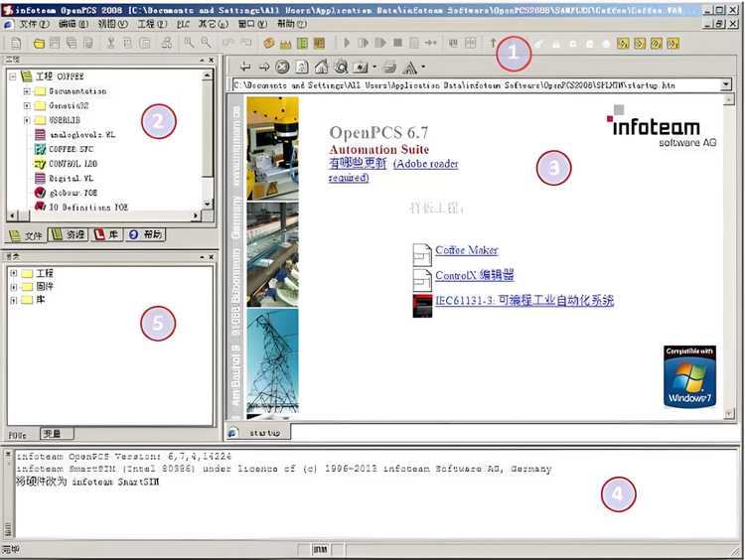
Task: Switch to the 资源 tab
Action: [69, 235]
